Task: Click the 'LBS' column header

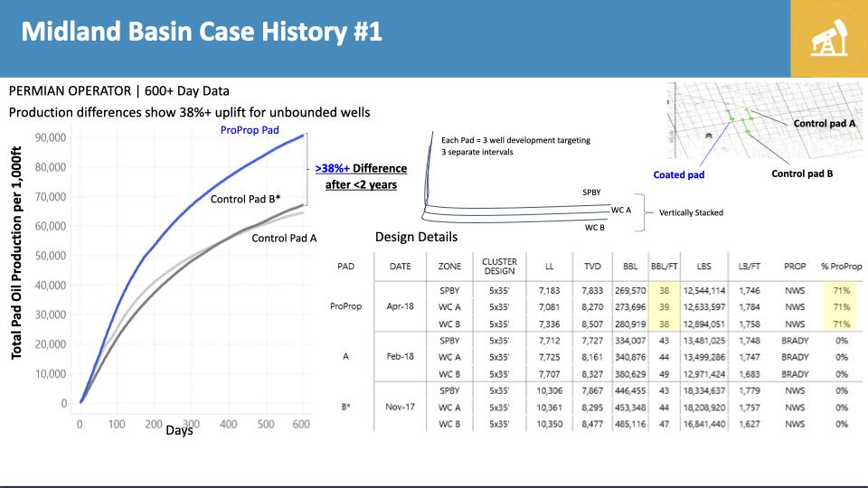Action: coord(703,266)
